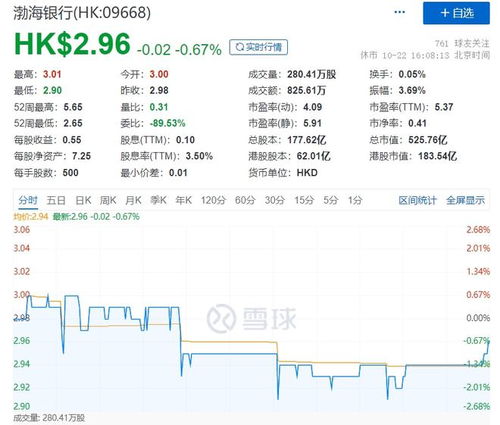Click the 最新:2.96 chart legend
This screenshot has height=425, width=500.
point(96,217)
